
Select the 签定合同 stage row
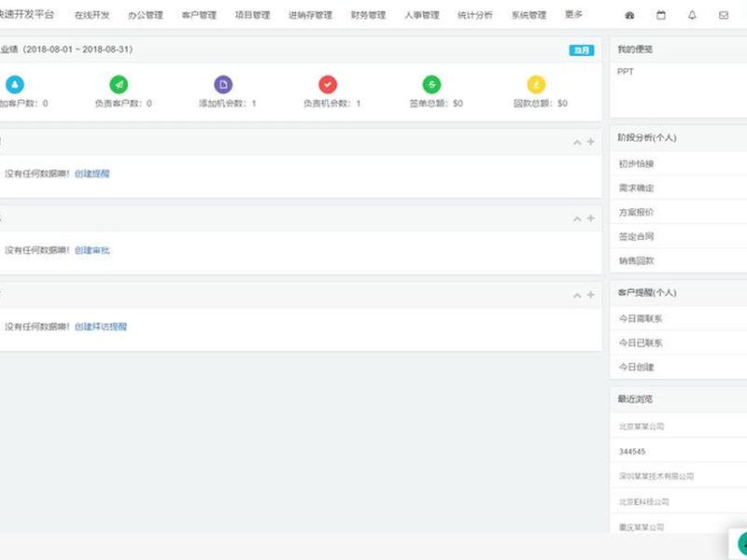[x=679, y=237]
